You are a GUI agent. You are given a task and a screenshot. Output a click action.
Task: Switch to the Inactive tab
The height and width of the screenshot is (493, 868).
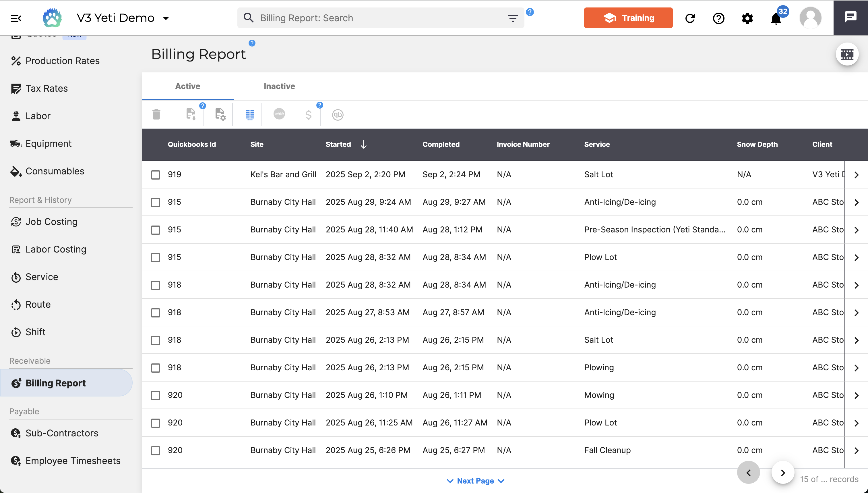[x=279, y=86]
